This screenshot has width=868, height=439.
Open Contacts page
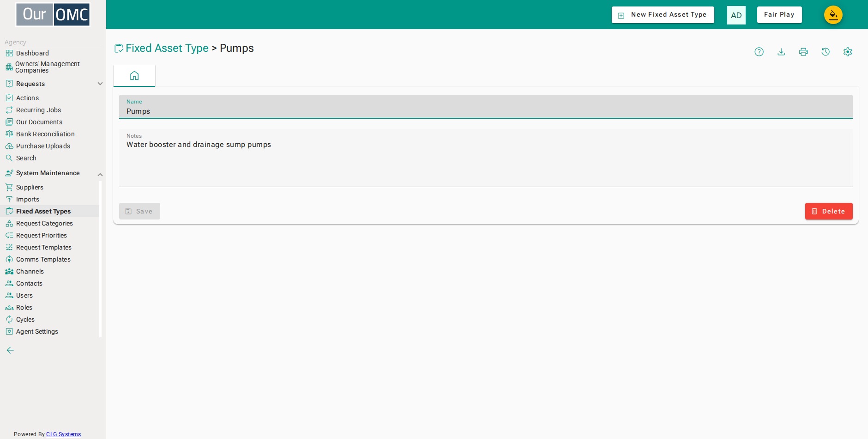tap(29, 283)
